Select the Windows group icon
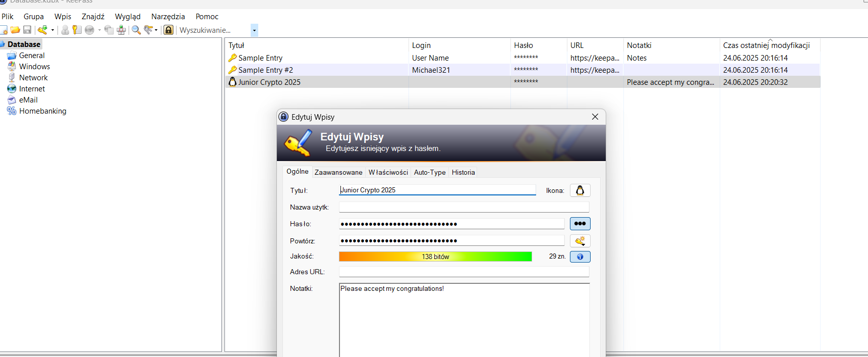The height and width of the screenshot is (357, 868). click(12, 67)
